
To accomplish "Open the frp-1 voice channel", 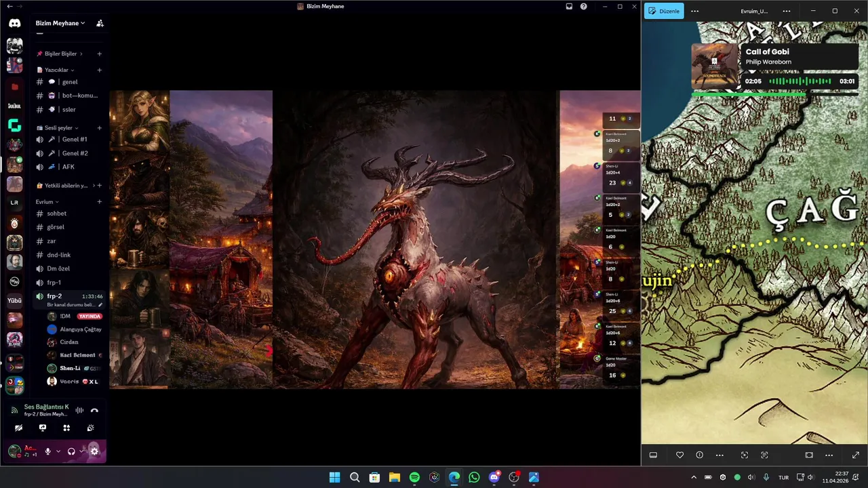I will (70, 283).
